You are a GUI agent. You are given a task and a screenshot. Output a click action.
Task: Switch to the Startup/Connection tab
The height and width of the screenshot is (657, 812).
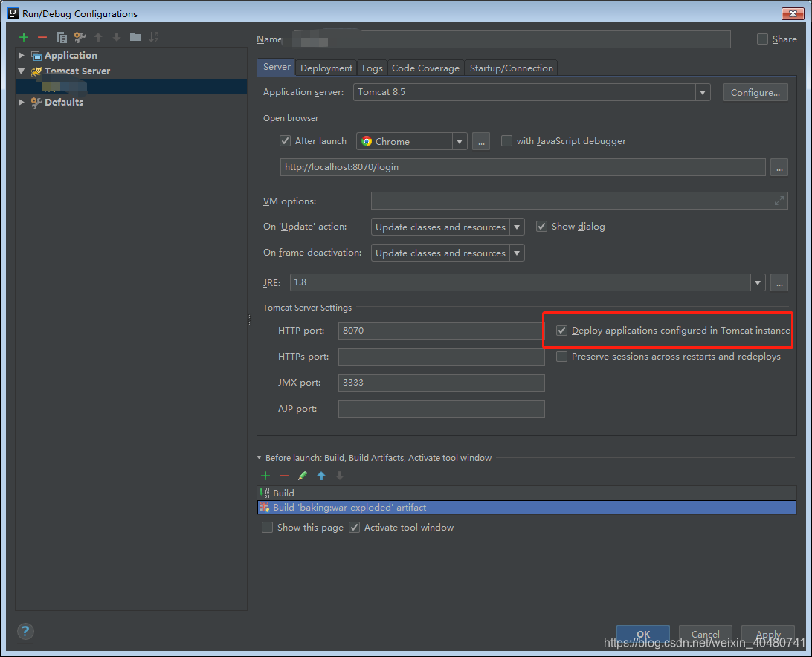511,68
